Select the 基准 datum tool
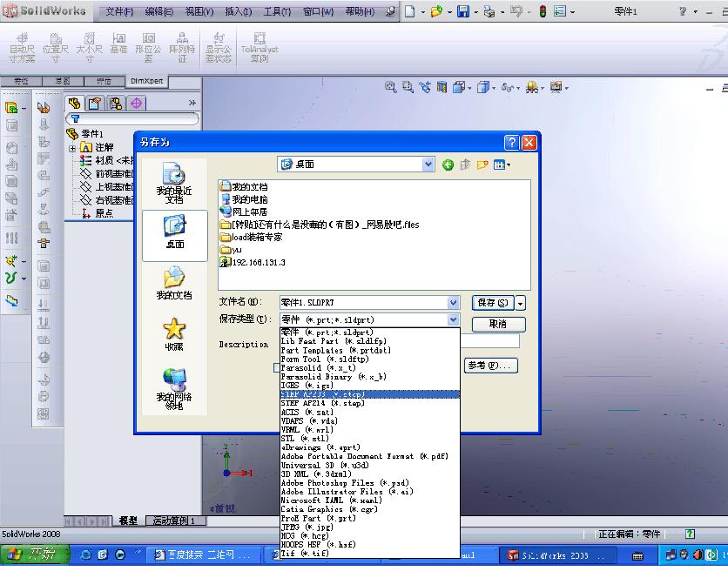 pos(118,44)
